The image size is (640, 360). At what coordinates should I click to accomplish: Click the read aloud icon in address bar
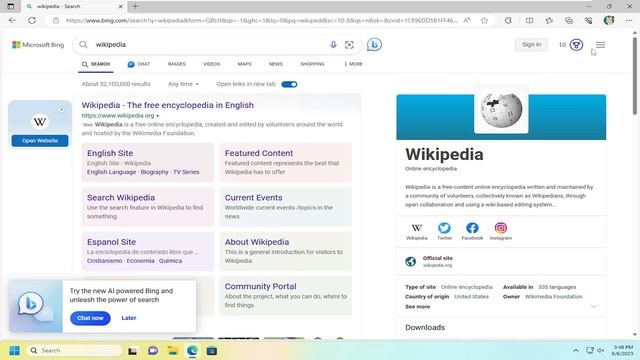(467, 20)
